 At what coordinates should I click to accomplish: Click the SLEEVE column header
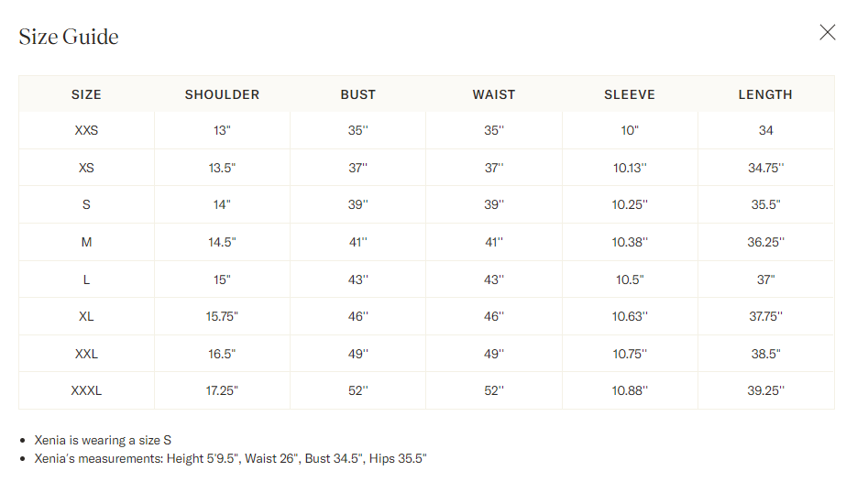630,94
